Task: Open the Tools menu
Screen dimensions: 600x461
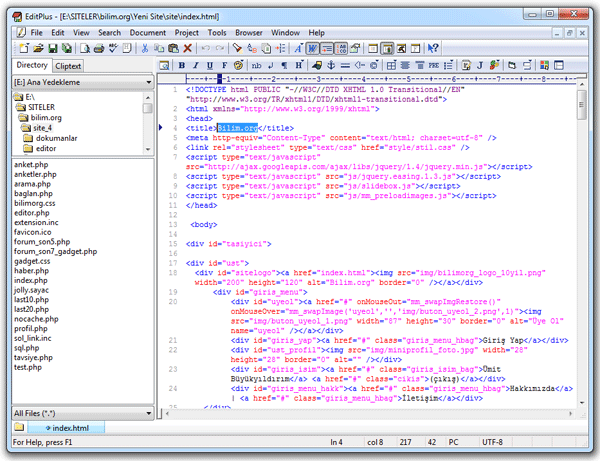Action: click(217, 33)
